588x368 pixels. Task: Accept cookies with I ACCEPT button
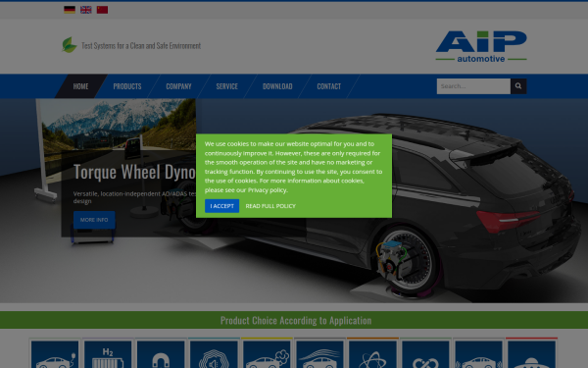(222, 206)
